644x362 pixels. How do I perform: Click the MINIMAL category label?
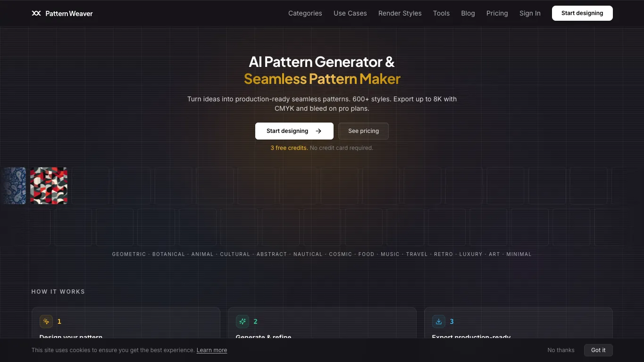point(519,254)
